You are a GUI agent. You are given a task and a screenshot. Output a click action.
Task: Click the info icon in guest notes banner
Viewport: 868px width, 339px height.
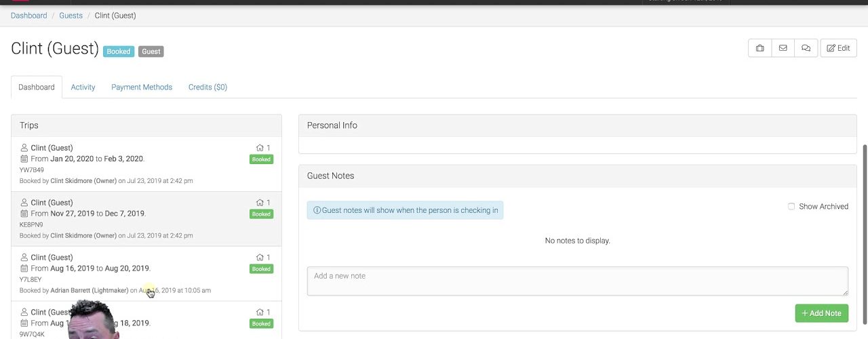[317, 210]
